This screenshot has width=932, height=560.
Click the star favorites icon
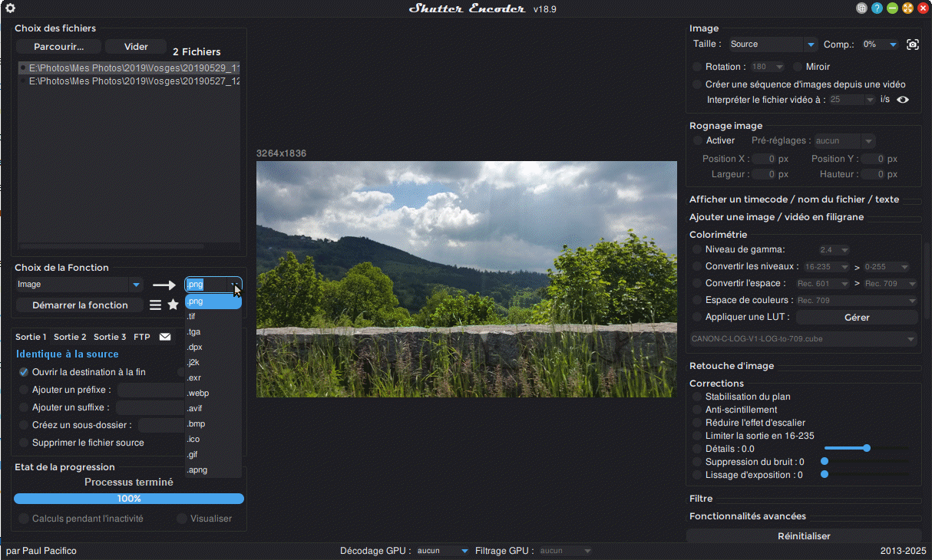[x=172, y=305]
